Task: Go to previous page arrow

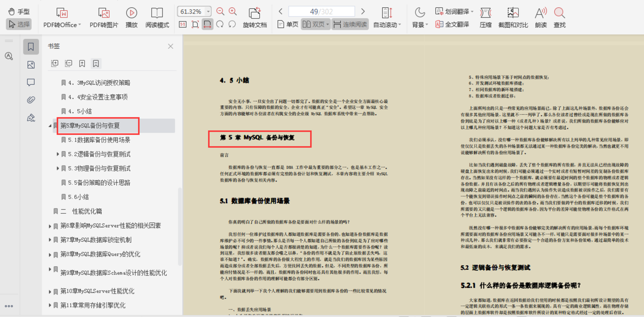Action: coord(280,11)
